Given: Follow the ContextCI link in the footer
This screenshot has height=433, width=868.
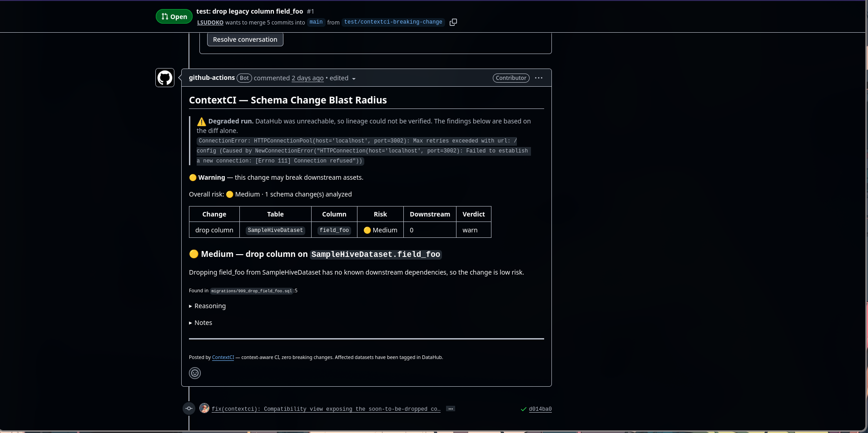Looking at the screenshot, I should 223,357.
